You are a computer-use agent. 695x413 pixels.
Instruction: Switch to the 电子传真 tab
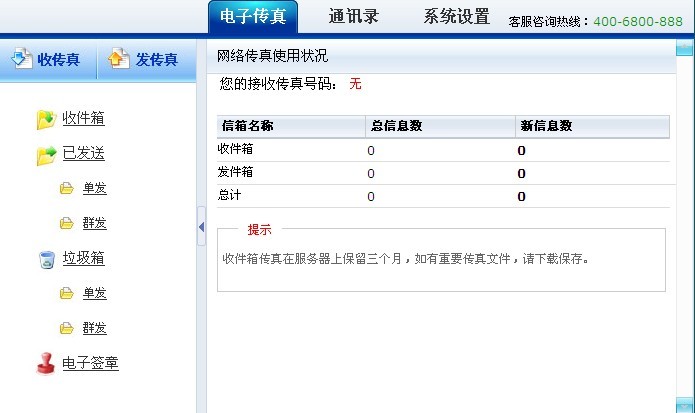(x=253, y=17)
